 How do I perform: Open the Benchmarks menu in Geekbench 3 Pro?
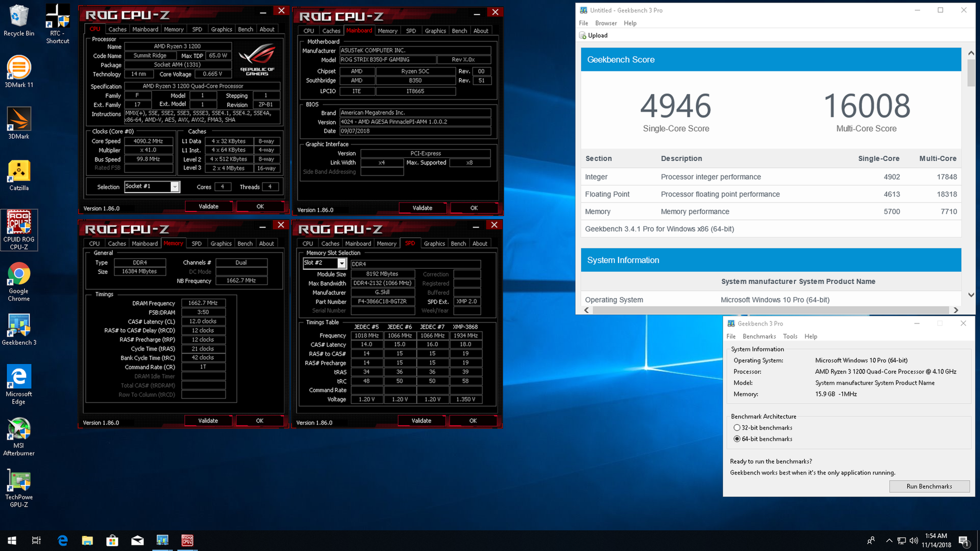coord(759,336)
